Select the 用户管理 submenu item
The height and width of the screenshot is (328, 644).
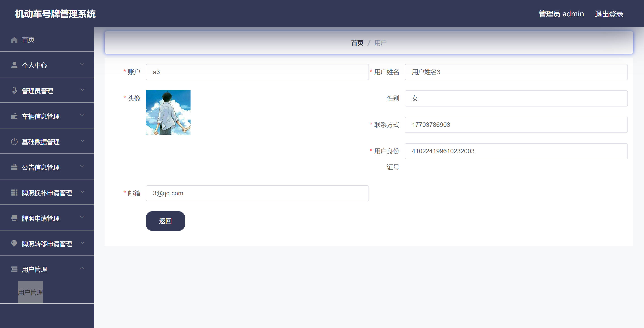pyautogui.click(x=30, y=292)
